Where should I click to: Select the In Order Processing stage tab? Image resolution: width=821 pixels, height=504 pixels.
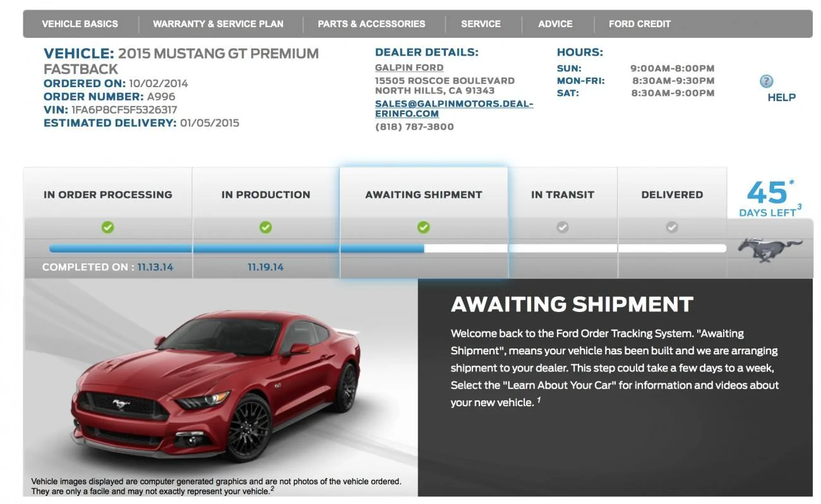point(108,194)
